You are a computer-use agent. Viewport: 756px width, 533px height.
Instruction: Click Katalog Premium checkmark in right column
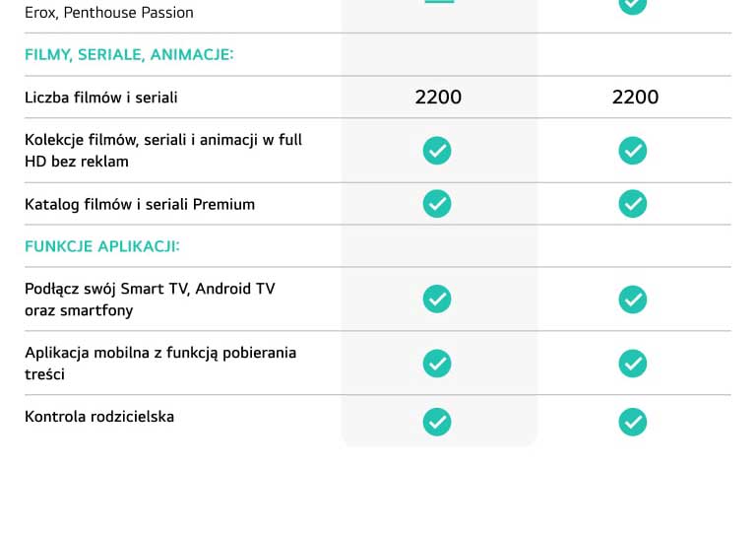point(633,204)
